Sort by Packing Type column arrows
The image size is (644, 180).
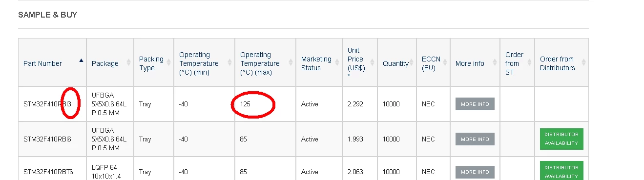pos(168,62)
